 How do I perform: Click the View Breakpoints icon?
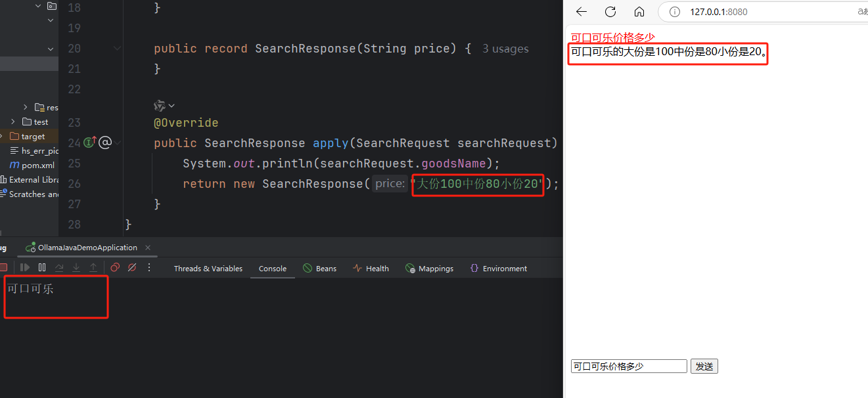pyautogui.click(x=115, y=267)
